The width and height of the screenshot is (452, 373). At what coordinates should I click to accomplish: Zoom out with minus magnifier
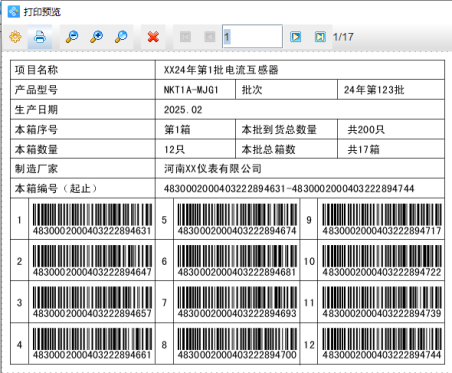click(72, 37)
